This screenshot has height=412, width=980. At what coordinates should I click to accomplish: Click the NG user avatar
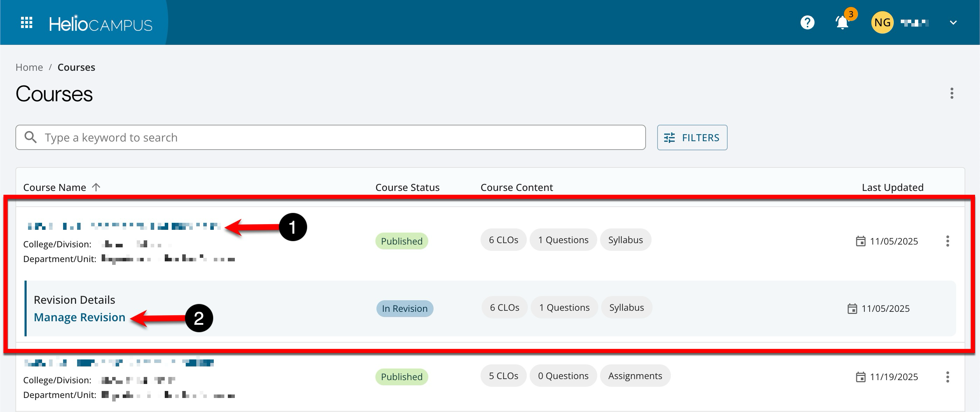[882, 22]
